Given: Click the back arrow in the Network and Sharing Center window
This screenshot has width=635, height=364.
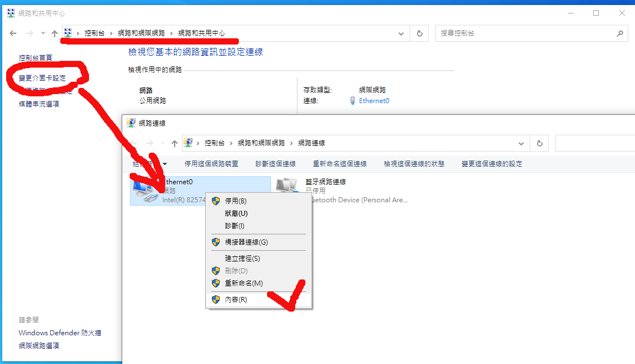Looking at the screenshot, I should [13, 33].
